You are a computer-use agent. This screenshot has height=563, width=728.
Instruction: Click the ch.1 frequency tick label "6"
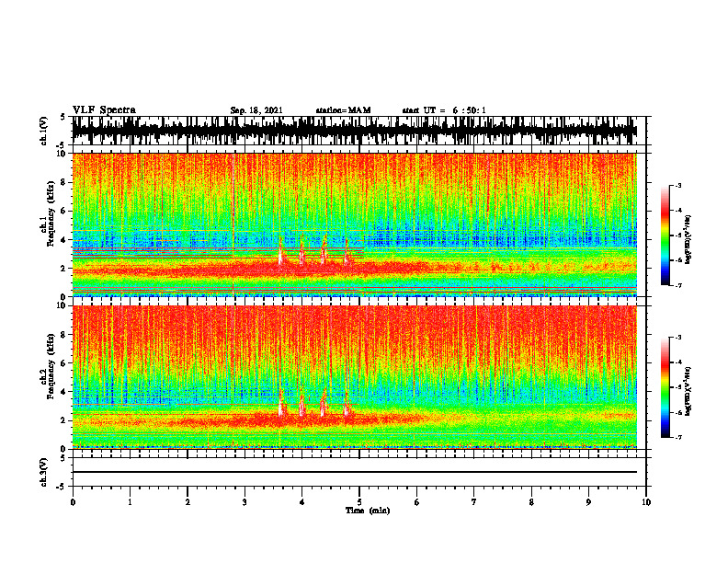pos(64,211)
